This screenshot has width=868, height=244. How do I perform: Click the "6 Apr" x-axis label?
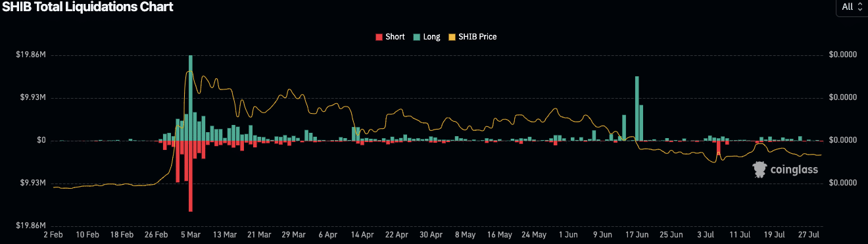tap(327, 234)
